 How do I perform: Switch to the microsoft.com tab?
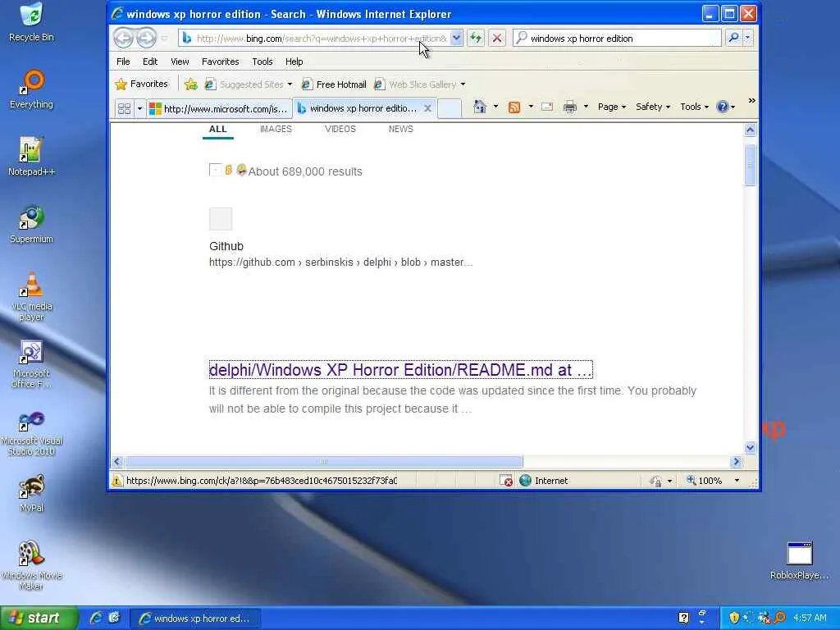[219, 109]
